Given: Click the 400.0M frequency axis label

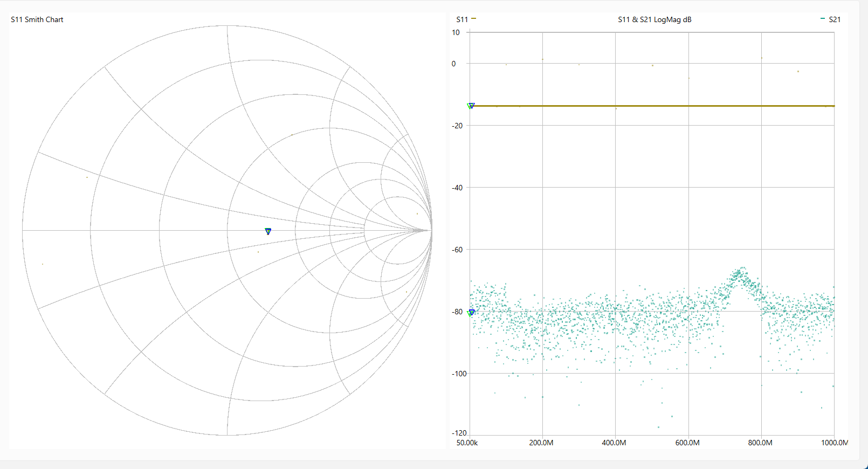Looking at the screenshot, I should point(614,443).
